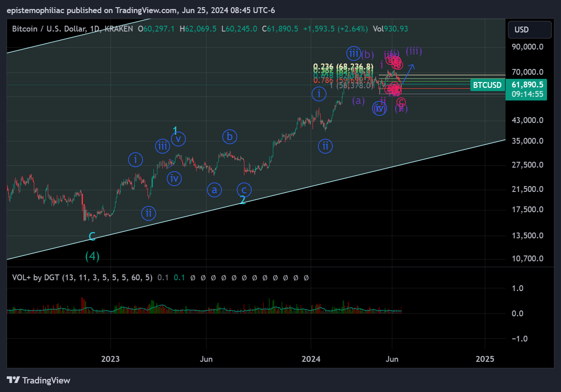The image size is (561, 392).
Task: Click the 21,500.0 price axis label
Action: tap(527, 189)
